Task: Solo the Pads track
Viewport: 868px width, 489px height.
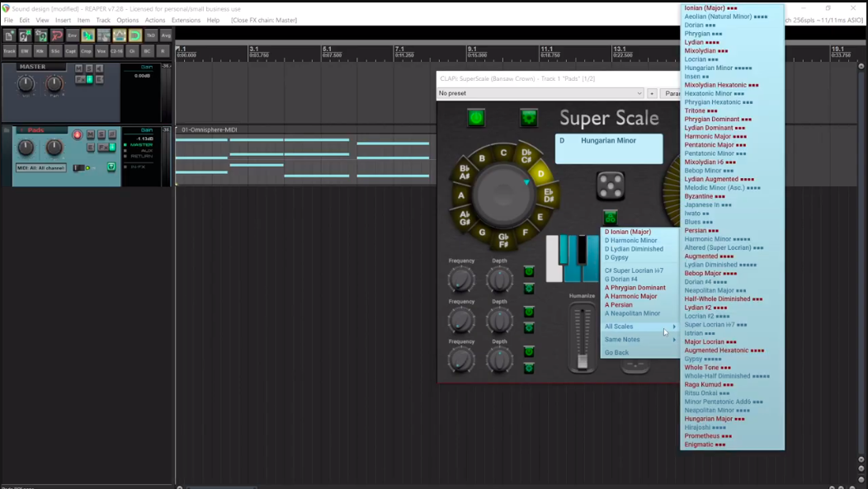Action: click(101, 134)
